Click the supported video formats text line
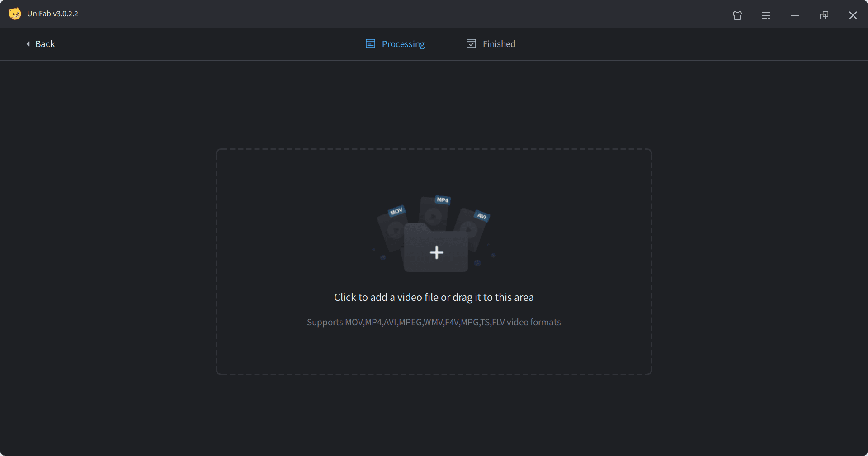This screenshot has height=456, width=868. point(434,322)
